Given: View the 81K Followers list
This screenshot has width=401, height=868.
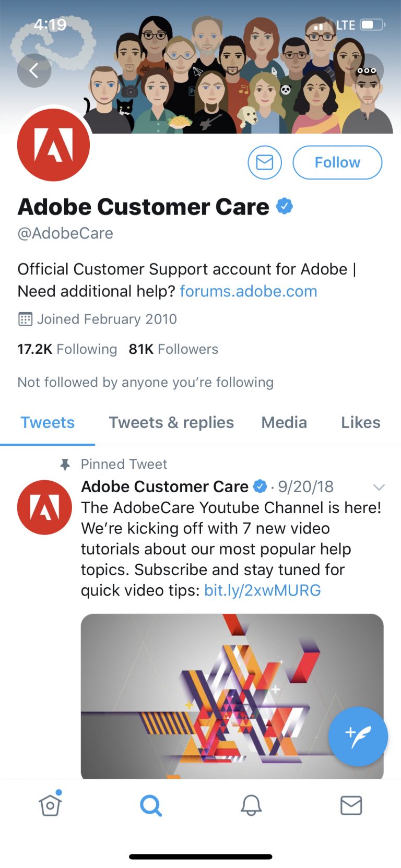Looking at the screenshot, I should [x=173, y=349].
